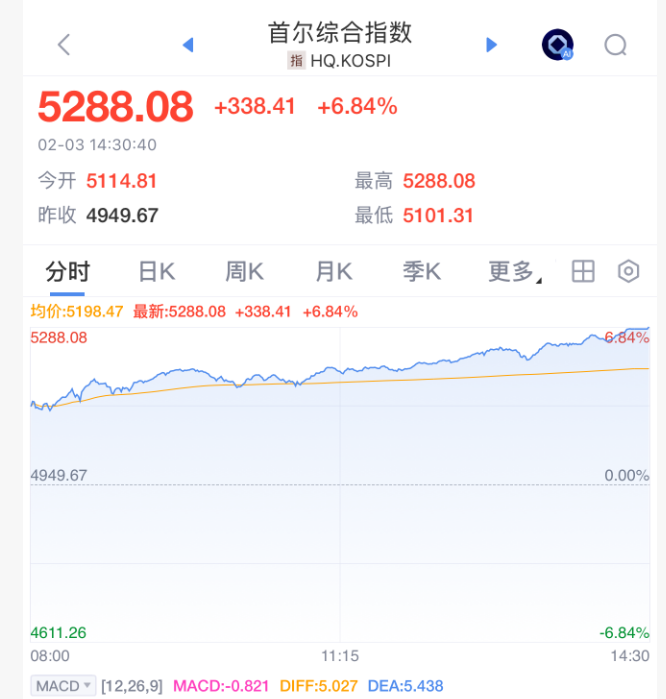666x699 pixels.
Task: Switch to the 日K tab
Action: pos(156,271)
